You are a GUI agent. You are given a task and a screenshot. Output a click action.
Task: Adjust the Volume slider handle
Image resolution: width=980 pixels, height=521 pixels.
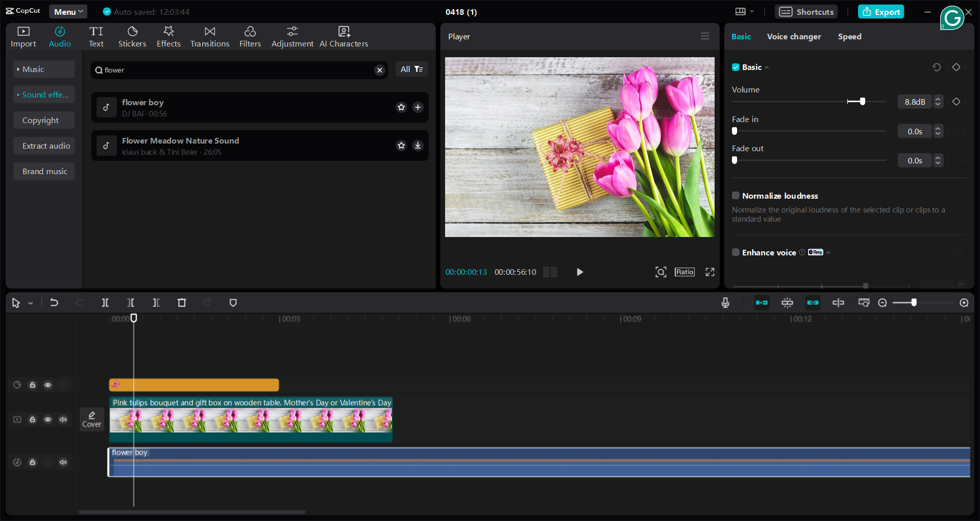tap(863, 102)
